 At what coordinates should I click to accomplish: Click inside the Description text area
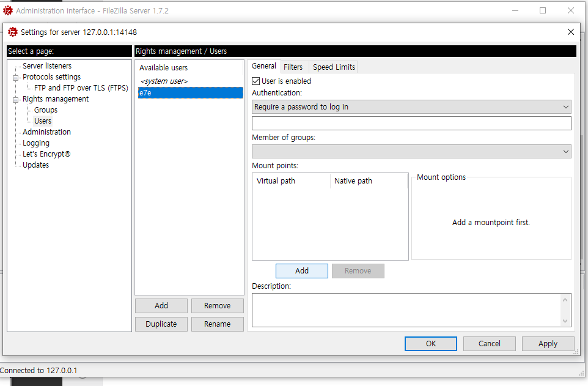click(x=406, y=310)
